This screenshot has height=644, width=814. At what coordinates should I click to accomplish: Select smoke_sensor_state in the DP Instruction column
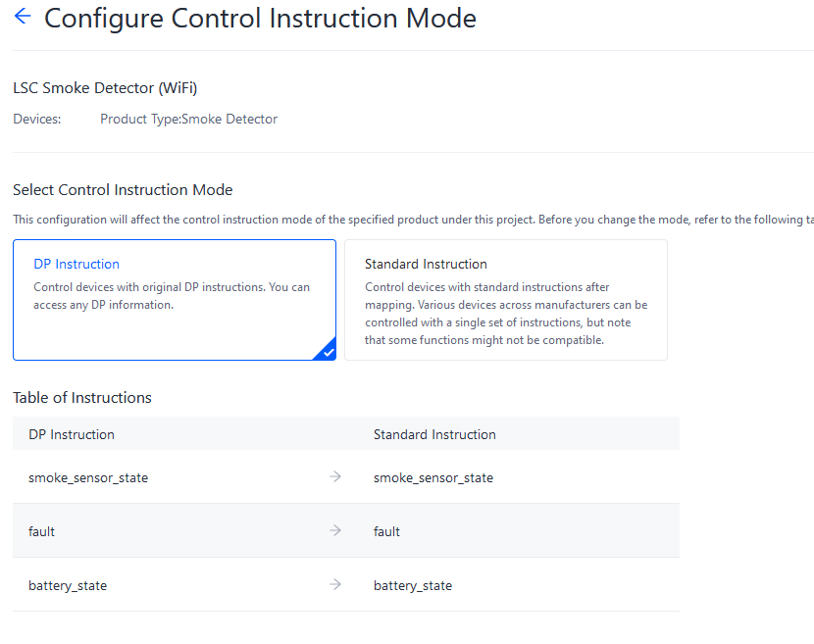click(x=88, y=478)
